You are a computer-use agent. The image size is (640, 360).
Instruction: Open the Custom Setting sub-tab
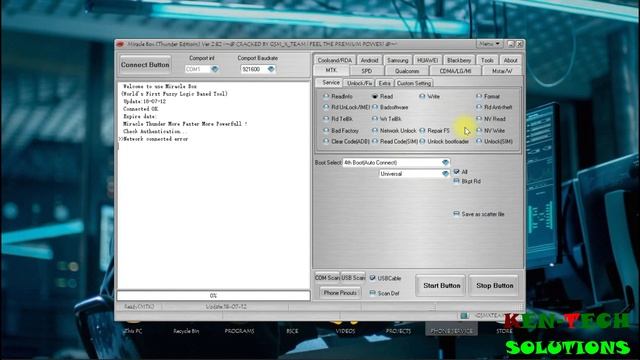point(414,83)
